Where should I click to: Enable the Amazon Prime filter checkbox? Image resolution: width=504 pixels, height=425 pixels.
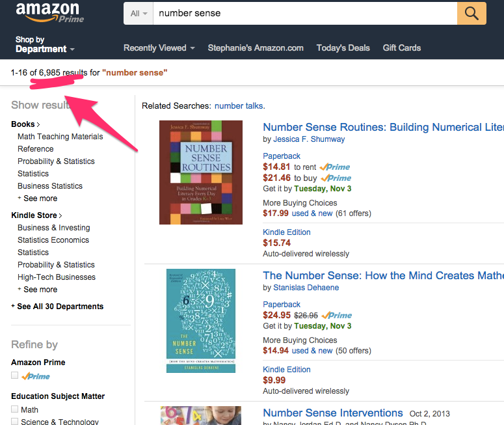tap(15, 376)
